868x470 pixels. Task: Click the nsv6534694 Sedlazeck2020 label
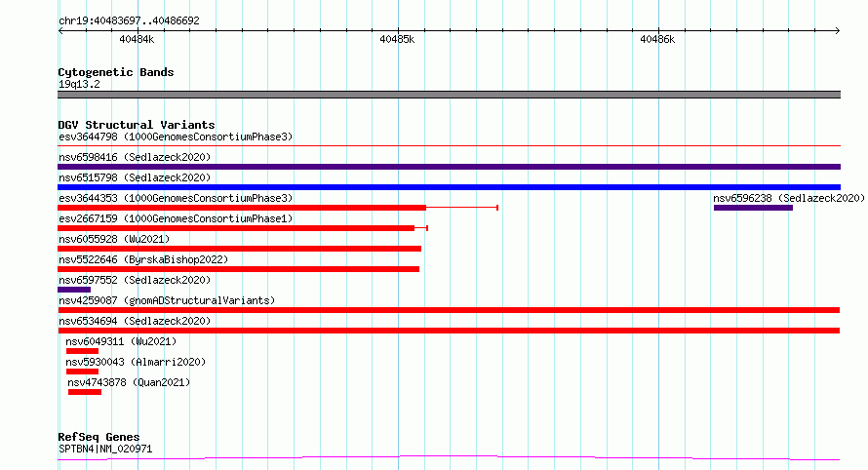tap(135, 321)
